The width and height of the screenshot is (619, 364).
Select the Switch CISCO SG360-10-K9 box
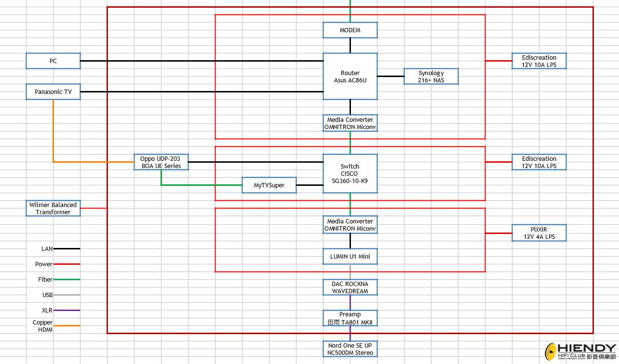(x=350, y=173)
